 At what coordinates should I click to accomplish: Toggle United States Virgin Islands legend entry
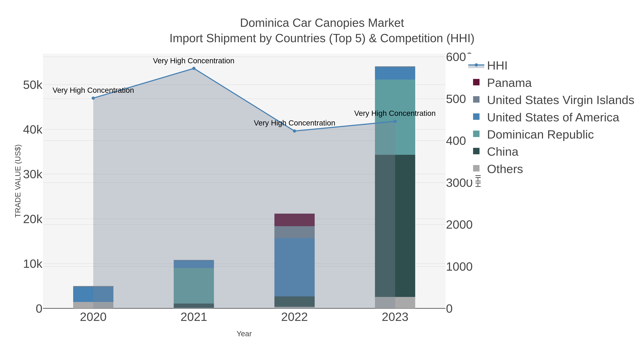pos(553,100)
